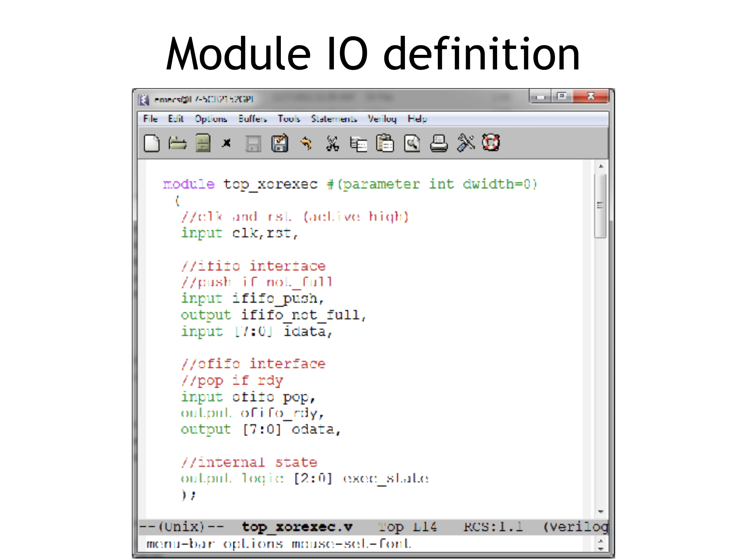747x560 pixels.
Task: Open Dired via the cabinet drawer icon
Action: (x=203, y=143)
